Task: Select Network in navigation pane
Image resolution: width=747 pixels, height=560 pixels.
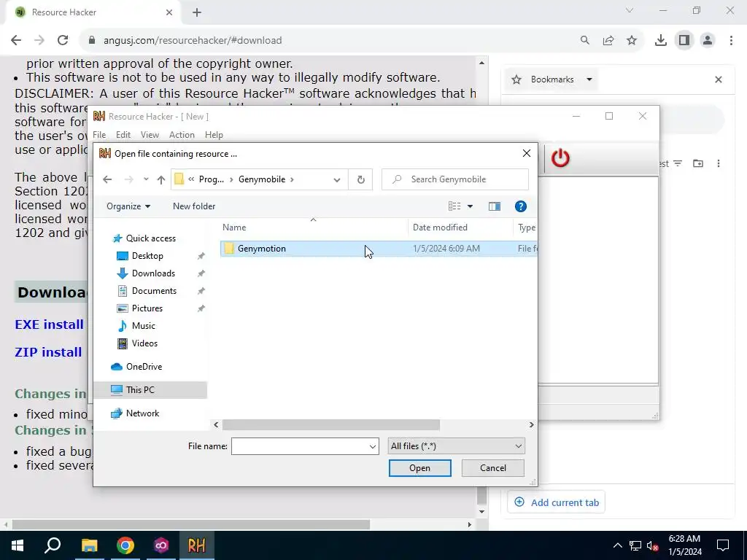Action: [x=142, y=413]
